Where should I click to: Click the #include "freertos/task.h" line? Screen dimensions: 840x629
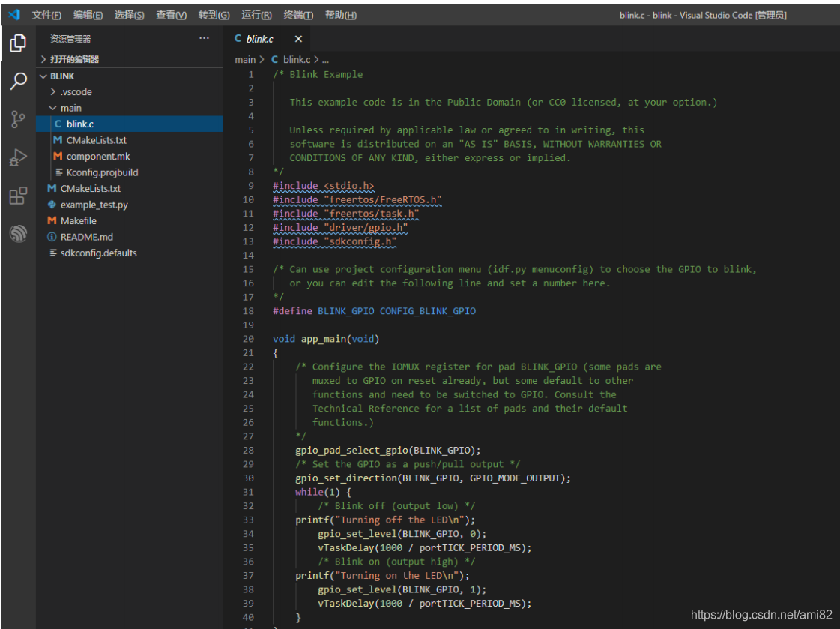click(346, 214)
